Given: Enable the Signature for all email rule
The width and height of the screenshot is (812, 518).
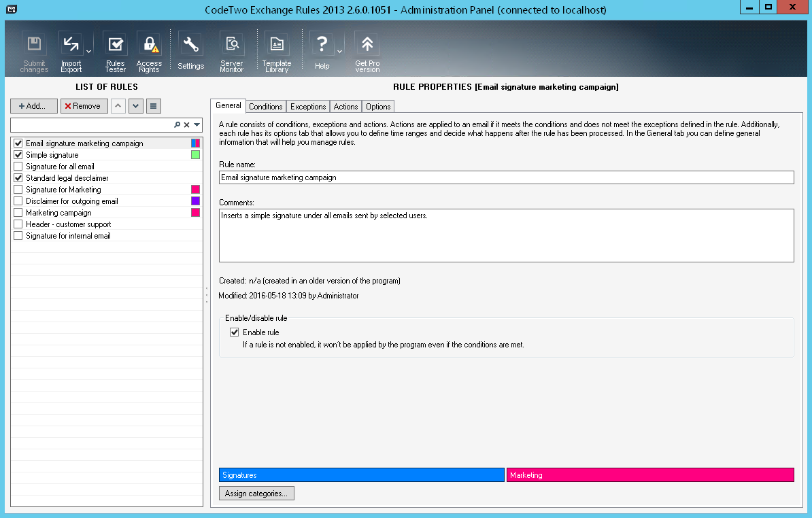Looking at the screenshot, I should [18, 166].
